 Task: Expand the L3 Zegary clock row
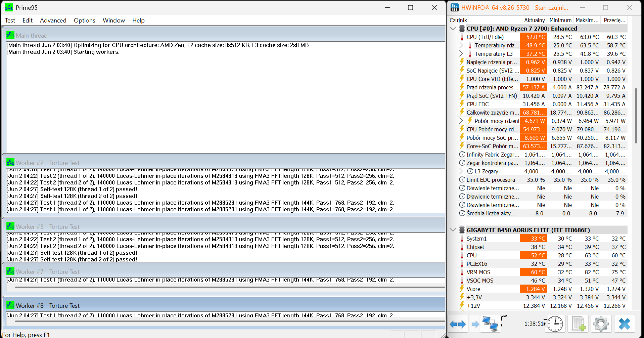coord(461,171)
